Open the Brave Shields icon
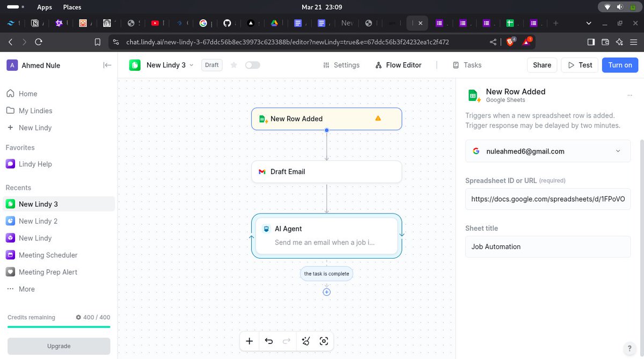 (510, 41)
